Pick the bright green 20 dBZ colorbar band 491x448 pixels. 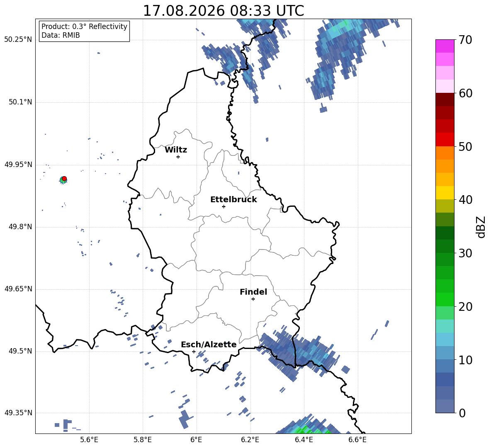(x=445, y=299)
